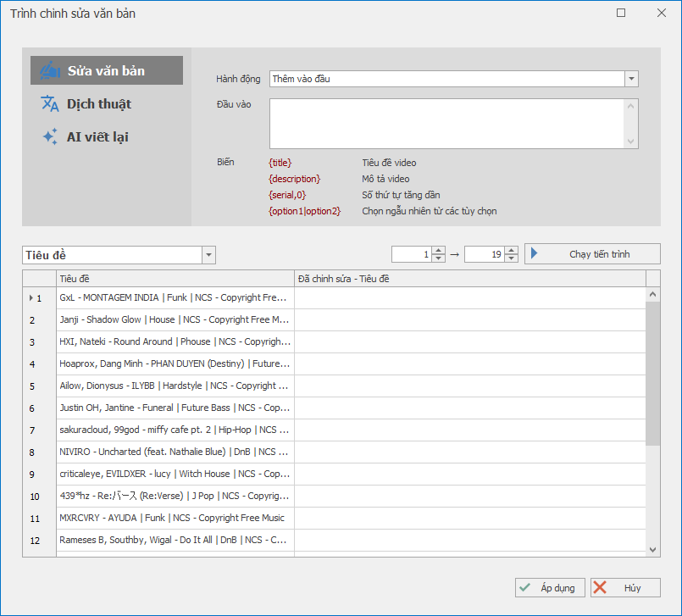682x616 pixels.
Task: Open the AI viết lại tab
Action: [x=97, y=137]
